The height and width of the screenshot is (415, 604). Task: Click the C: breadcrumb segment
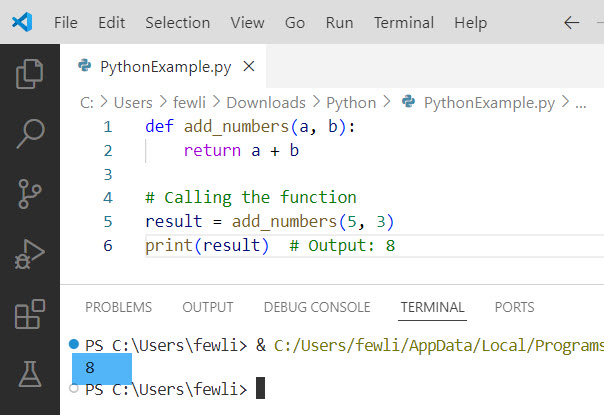(x=87, y=102)
